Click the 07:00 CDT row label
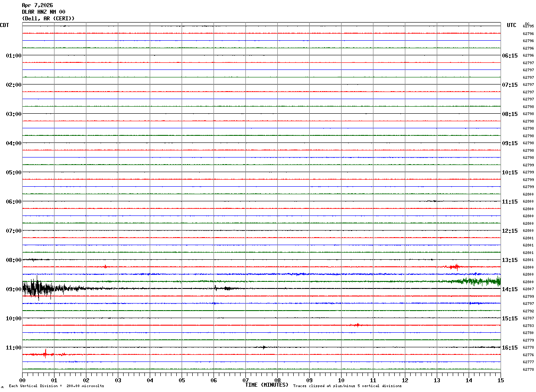Viewport: 536px width, 392px height. tap(14, 231)
